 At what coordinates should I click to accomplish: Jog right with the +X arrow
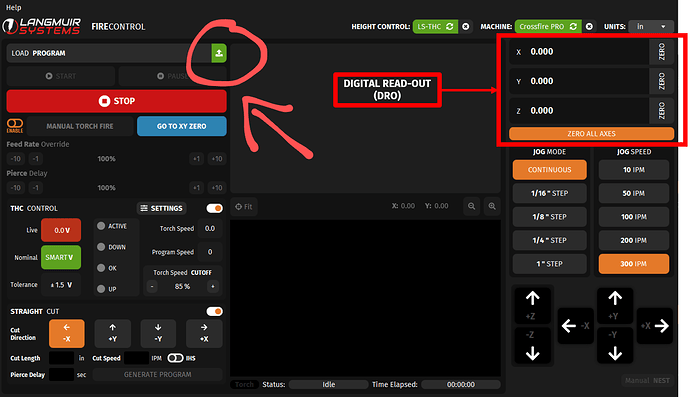point(655,326)
